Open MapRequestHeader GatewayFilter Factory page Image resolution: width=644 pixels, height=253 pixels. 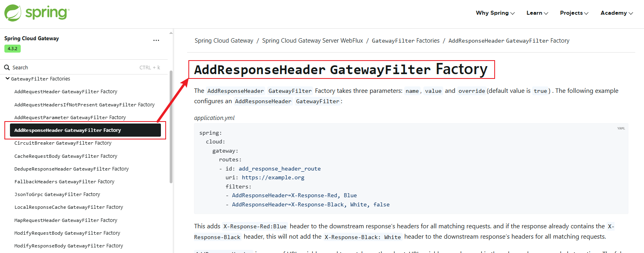tap(66, 220)
